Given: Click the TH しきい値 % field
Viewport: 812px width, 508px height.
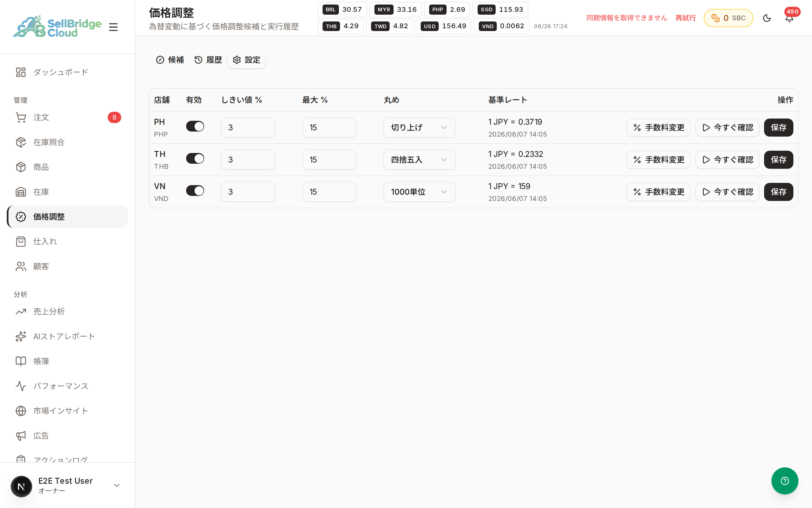Looking at the screenshot, I should pyautogui.click(x=248, y=159).
